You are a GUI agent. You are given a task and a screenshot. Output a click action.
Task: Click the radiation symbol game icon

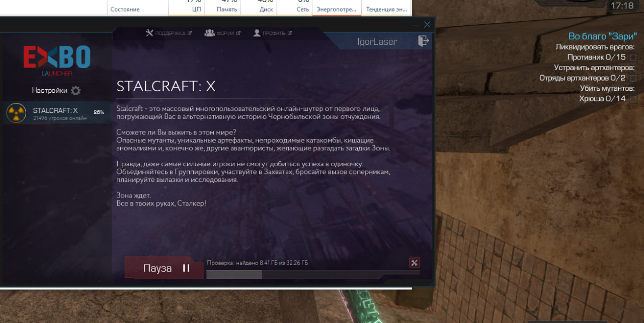(17, 113)
